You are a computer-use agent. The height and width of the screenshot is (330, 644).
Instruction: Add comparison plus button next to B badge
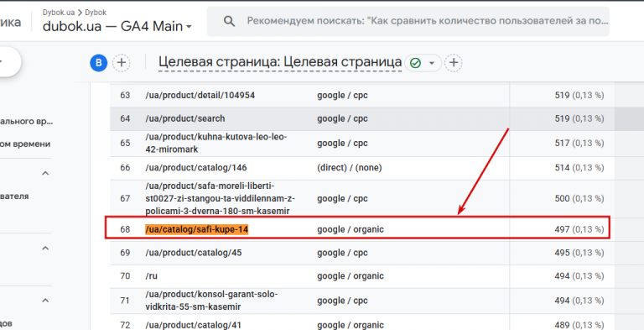pyautogui.click(x=121, y=63)
